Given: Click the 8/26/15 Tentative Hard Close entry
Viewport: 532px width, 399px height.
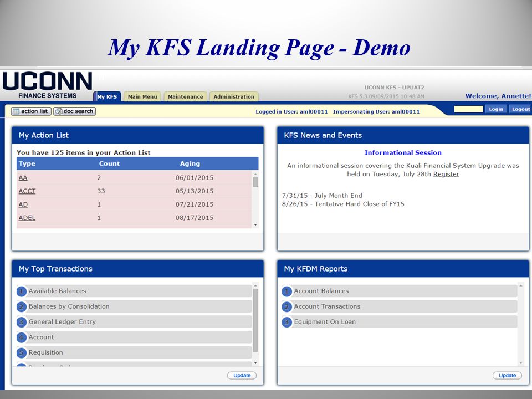Looking at the screenshot, I should [x=343, y=204].
